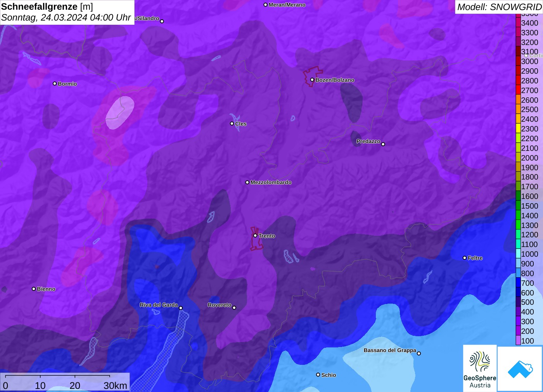Click the Mezzolombardo text label

click(271, 182)
